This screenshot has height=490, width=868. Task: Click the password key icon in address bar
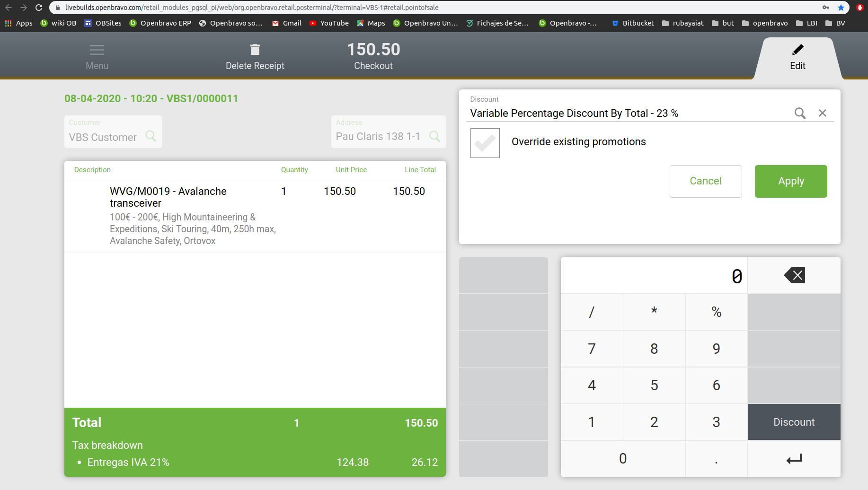[826, 8]
